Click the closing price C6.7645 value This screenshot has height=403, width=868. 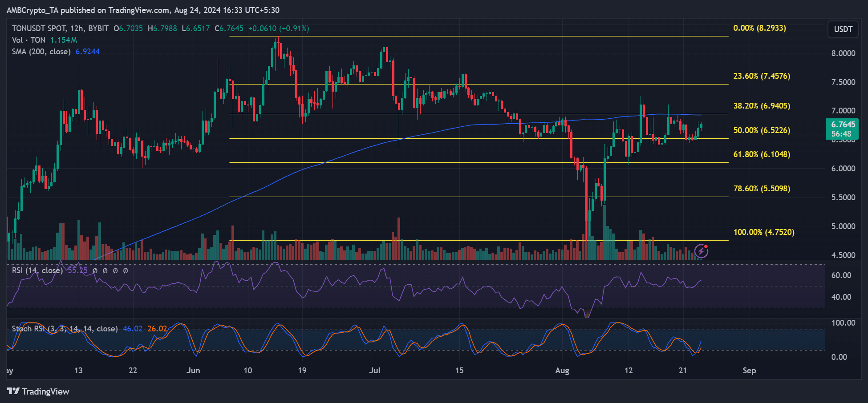229,28
